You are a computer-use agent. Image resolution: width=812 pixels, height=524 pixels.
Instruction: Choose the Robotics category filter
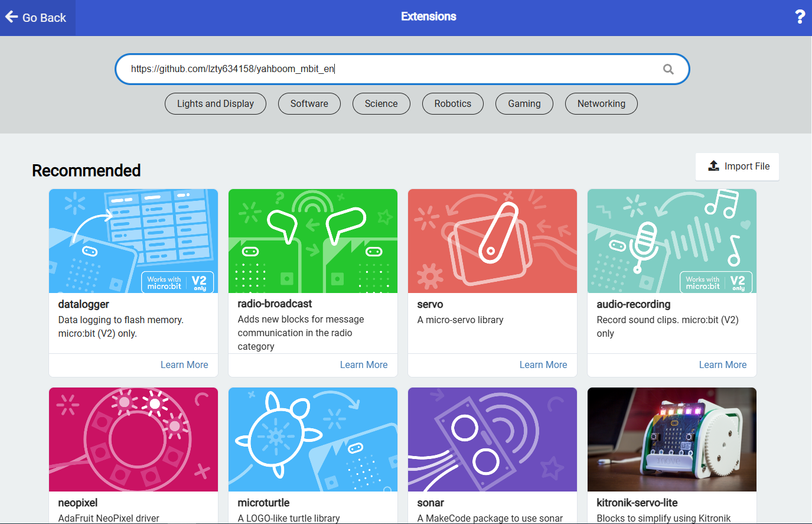(x=452, y=103)
